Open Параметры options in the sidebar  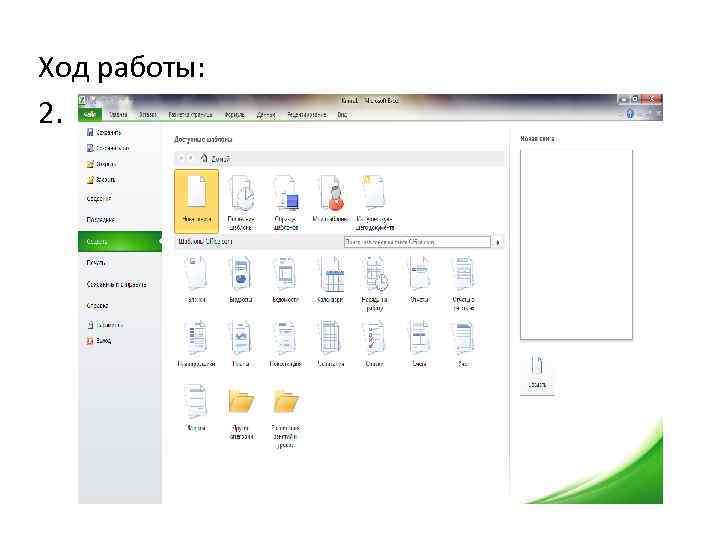pos(105,325)
